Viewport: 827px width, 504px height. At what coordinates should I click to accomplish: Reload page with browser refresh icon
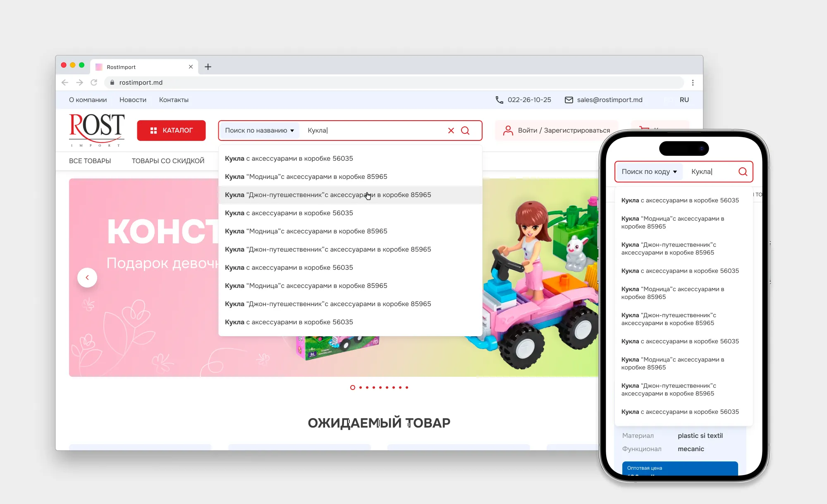pos(94,83)
